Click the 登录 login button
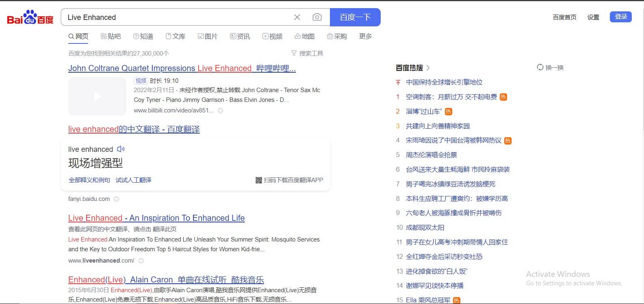The height and width of the screenshot is (304, 644). pos(621,17)
